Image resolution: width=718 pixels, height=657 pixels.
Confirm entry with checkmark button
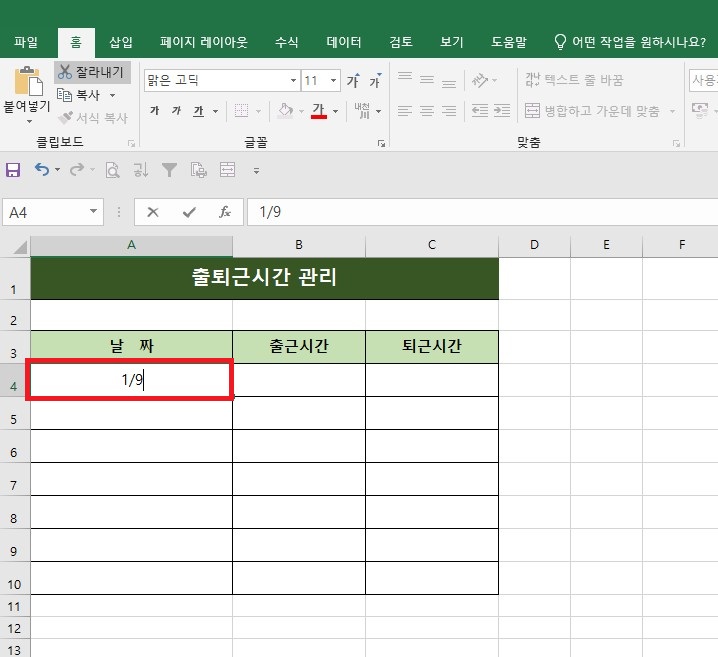tap(189, 212)
